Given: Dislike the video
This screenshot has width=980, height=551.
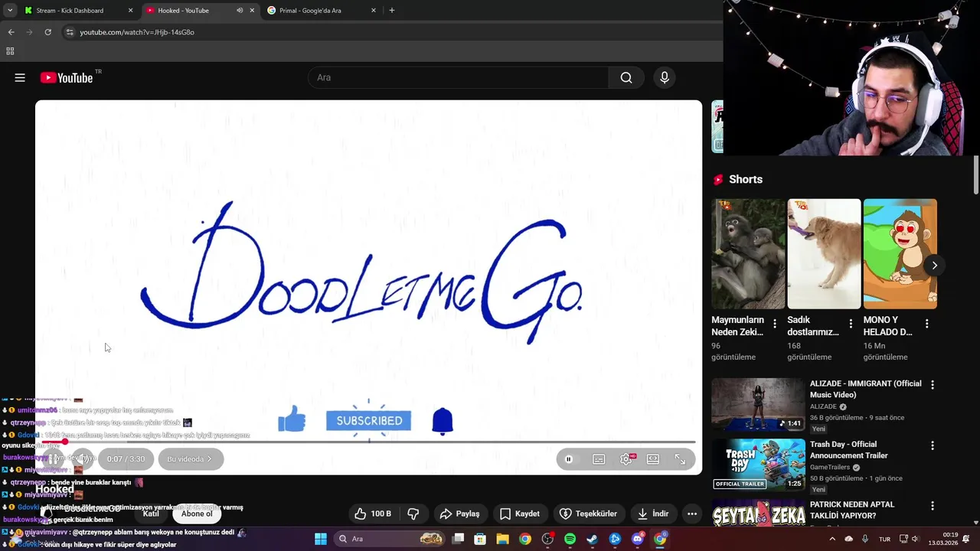Looking at the screenshot, I should pos(413,514).
